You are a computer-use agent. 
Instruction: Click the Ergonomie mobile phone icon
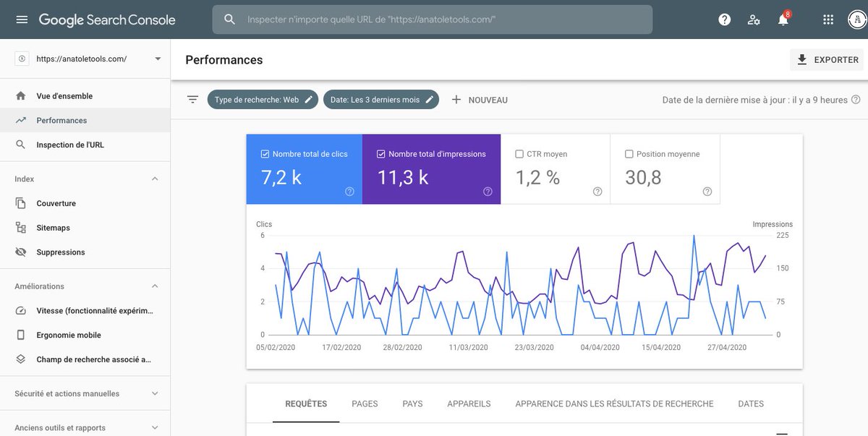21,335
